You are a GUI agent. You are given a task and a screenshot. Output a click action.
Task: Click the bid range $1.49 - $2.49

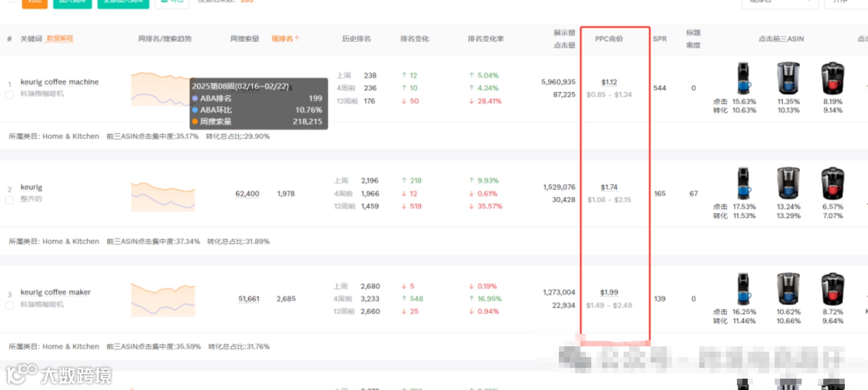click(x=609, y=305)
